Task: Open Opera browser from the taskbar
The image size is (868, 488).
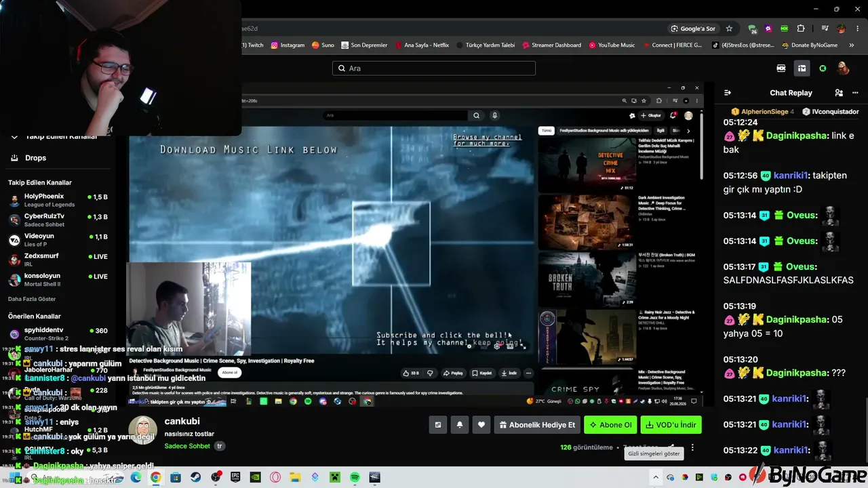Action: tap(275, 478)
